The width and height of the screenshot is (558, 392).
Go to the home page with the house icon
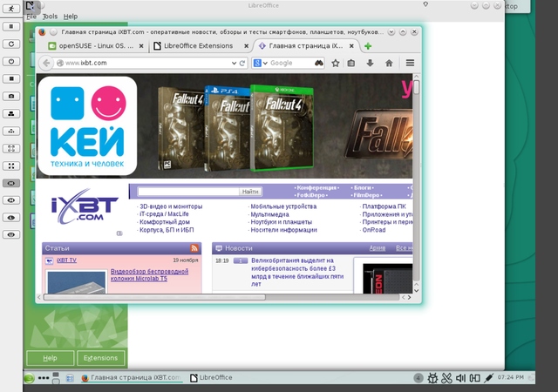(x=389, y=64)
